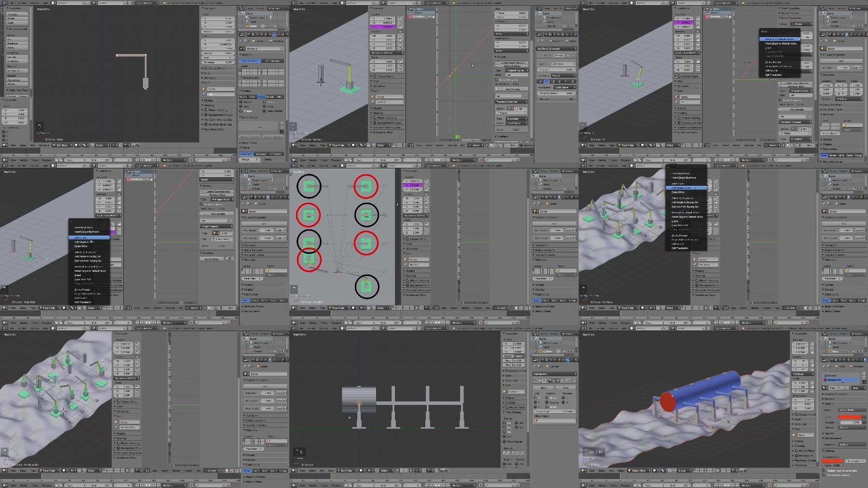Toggle Motion Tracking checkbox in Front Ortho window
Viewport: 868px width, 488px height.
coord(206,110)
